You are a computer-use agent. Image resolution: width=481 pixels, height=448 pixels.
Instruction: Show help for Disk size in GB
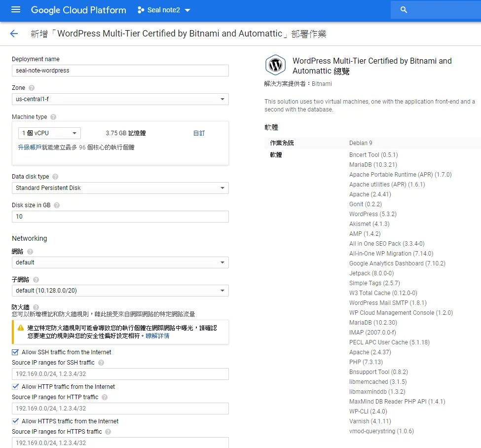click(x=57, y=205)
